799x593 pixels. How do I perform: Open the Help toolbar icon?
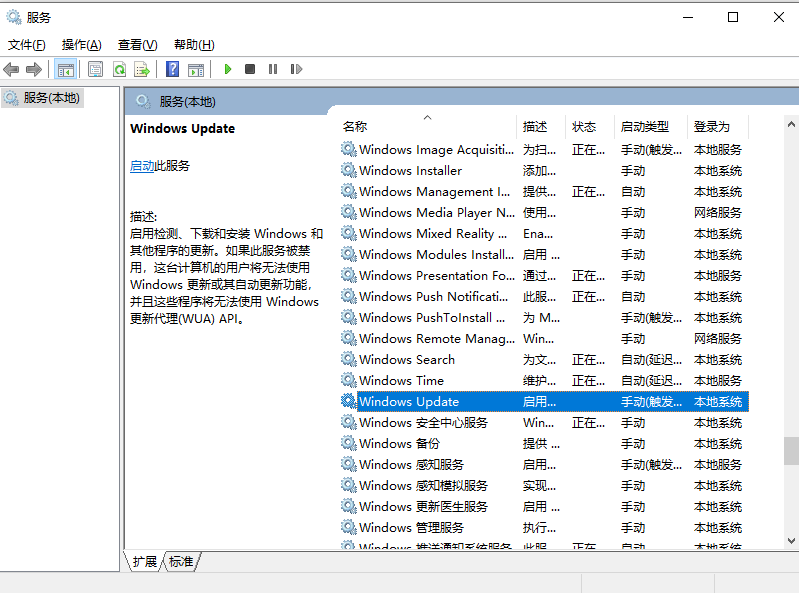tap(173, 69)
